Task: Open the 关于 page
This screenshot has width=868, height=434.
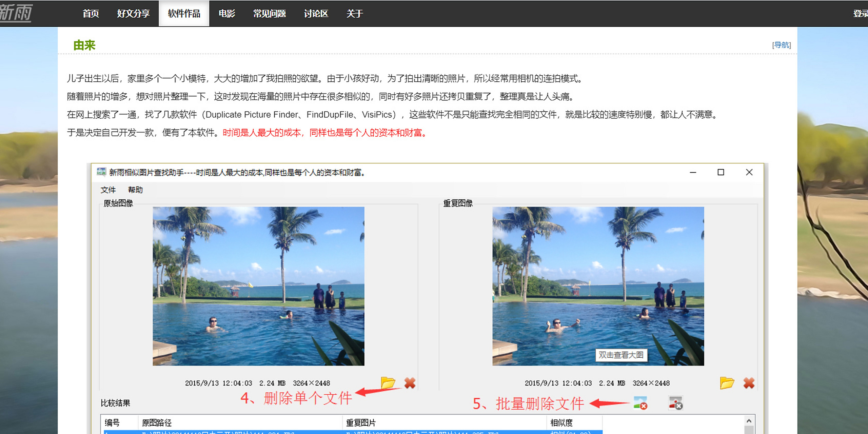Action: click(x=354, y=13)
